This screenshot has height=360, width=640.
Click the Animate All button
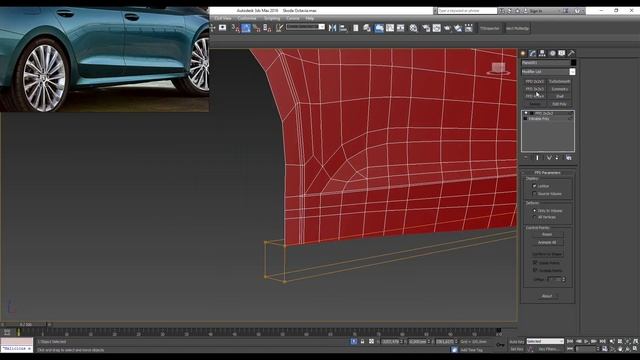[x=547, y=242]
